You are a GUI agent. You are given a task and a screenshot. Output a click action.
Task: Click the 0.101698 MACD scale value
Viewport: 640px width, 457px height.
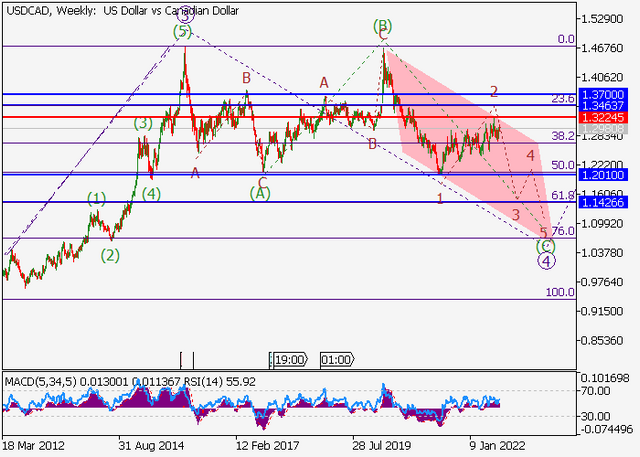605,379
